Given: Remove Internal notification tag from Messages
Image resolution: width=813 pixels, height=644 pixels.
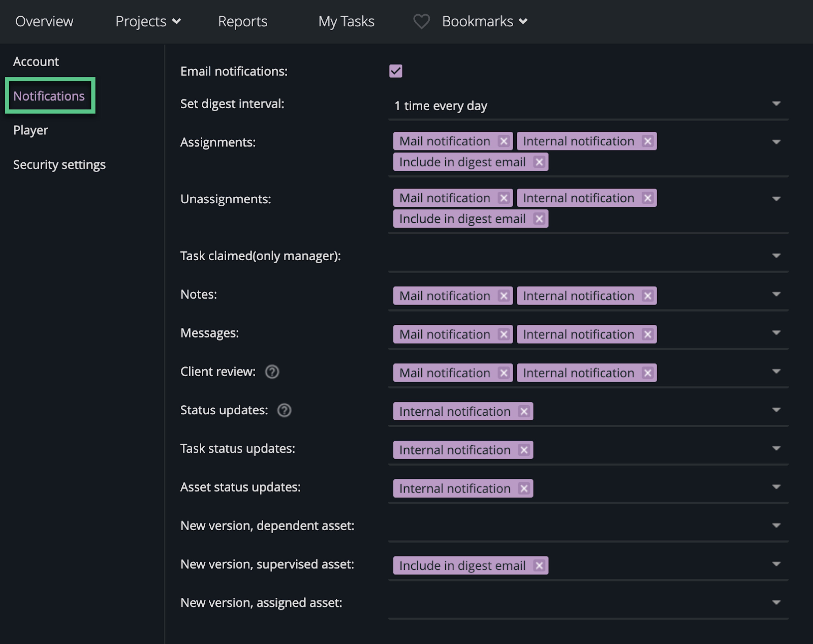Looking at the screenshot, I should pos(648,334).
